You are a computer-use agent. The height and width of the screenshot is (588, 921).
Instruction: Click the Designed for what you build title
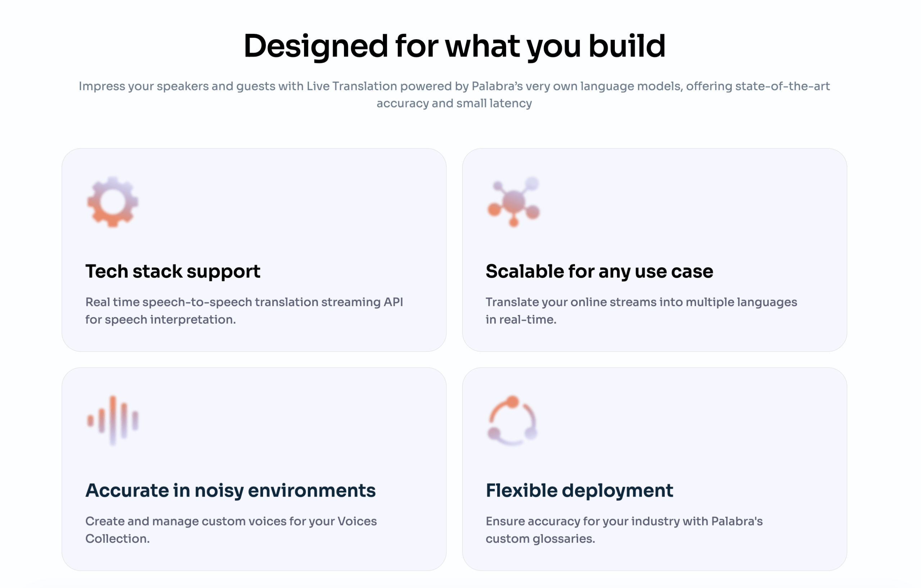454,46
